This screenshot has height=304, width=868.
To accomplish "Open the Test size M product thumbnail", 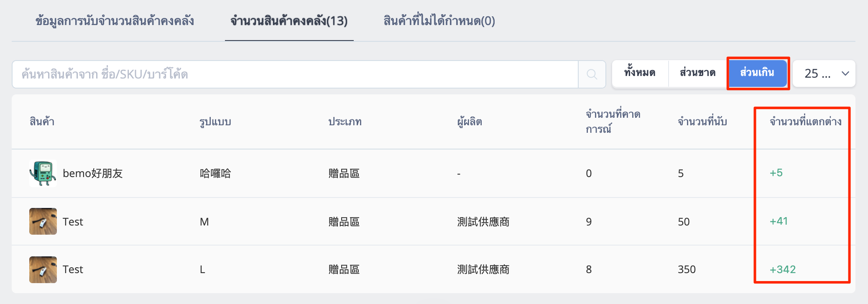I will pos(43,221).
